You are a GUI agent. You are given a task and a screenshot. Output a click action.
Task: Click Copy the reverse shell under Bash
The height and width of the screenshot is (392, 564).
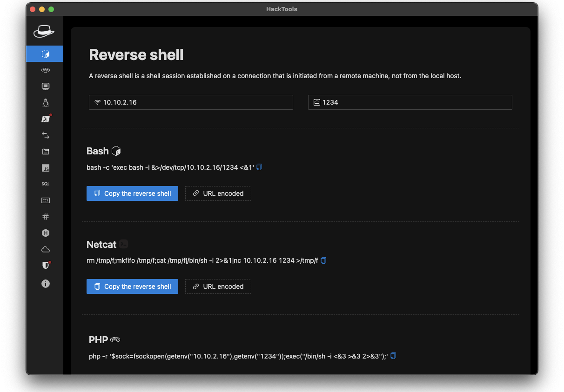click(x=132, y=193)
